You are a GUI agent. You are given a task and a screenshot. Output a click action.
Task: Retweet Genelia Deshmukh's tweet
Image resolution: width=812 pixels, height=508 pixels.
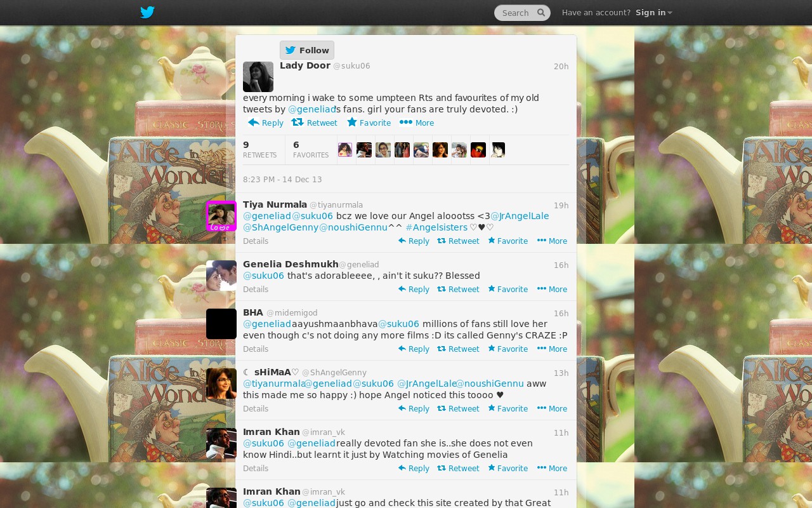coord(458,290)
